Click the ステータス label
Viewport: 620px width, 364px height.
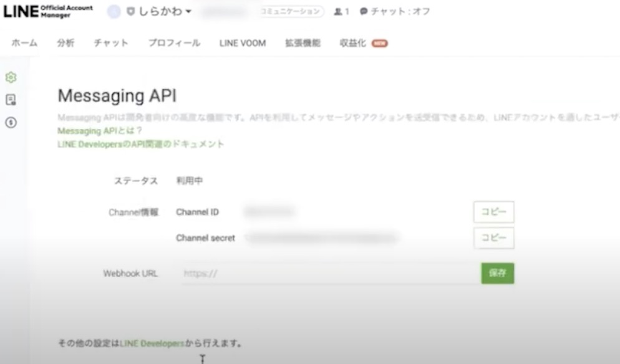pyautogui.click(x=136, y=181)
